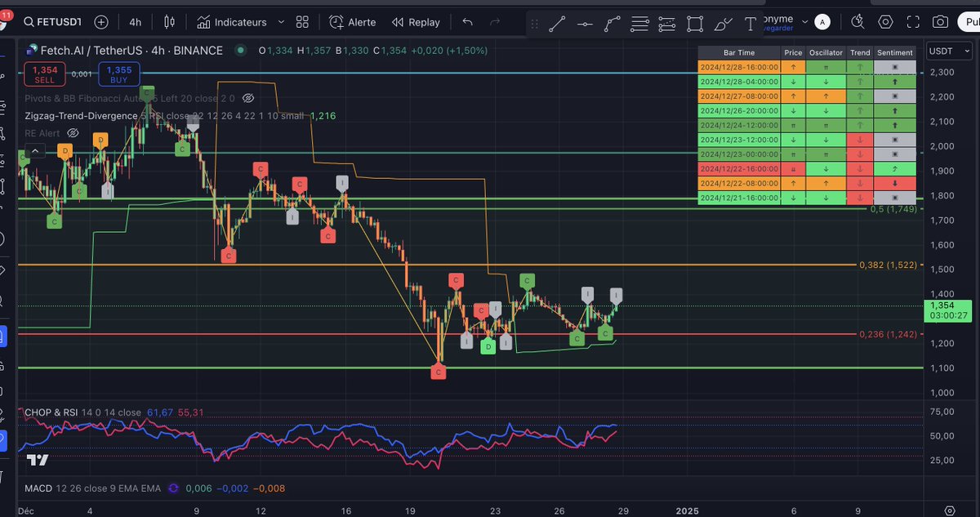Click the compare or add symbol plus icon
Screen dimensions: 980x517
point(101,22)
